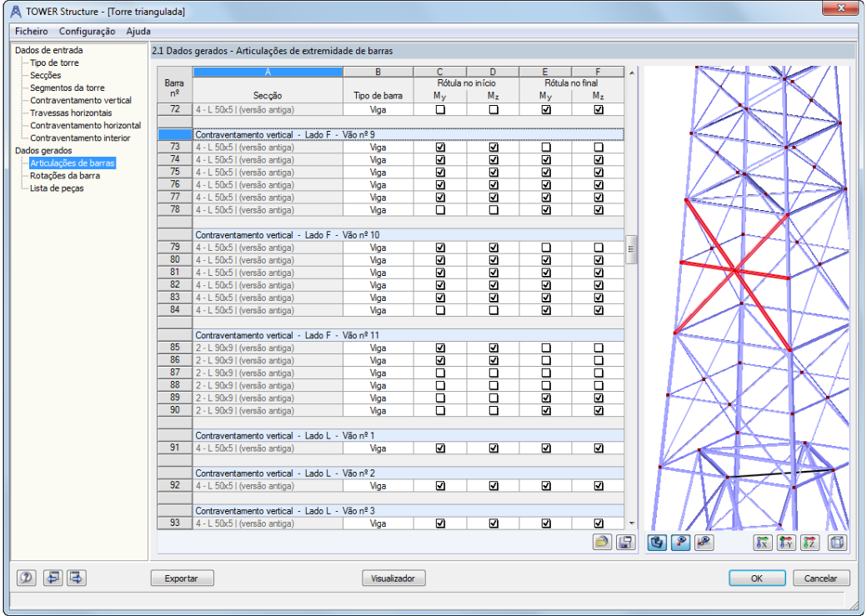This screenshot has height=616, width=867.
Task: Uncheck end My hinge for bar 90
Action: coord(546,410)
